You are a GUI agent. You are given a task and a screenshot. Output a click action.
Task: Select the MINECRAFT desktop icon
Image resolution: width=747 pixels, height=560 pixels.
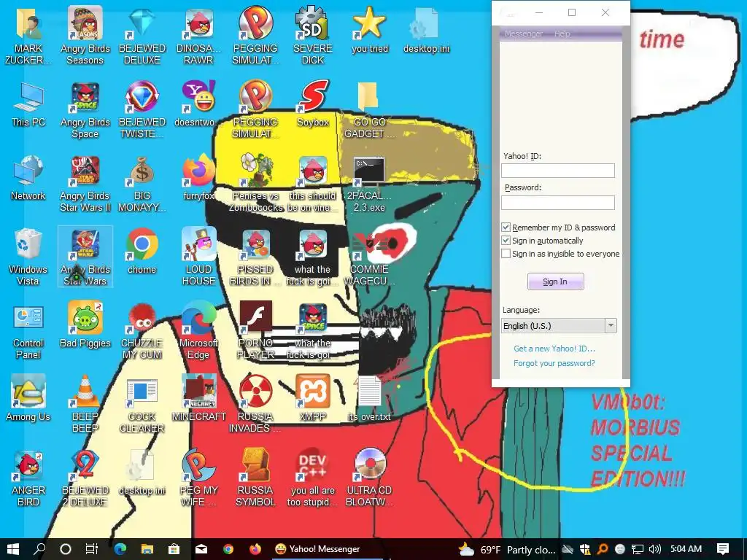pyautogui.click(x=198, y=399)
